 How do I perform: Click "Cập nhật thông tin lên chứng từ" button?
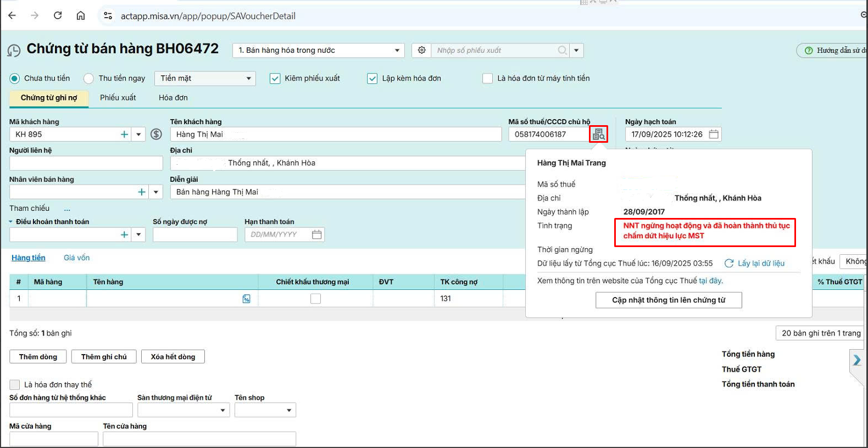point(669,300)
